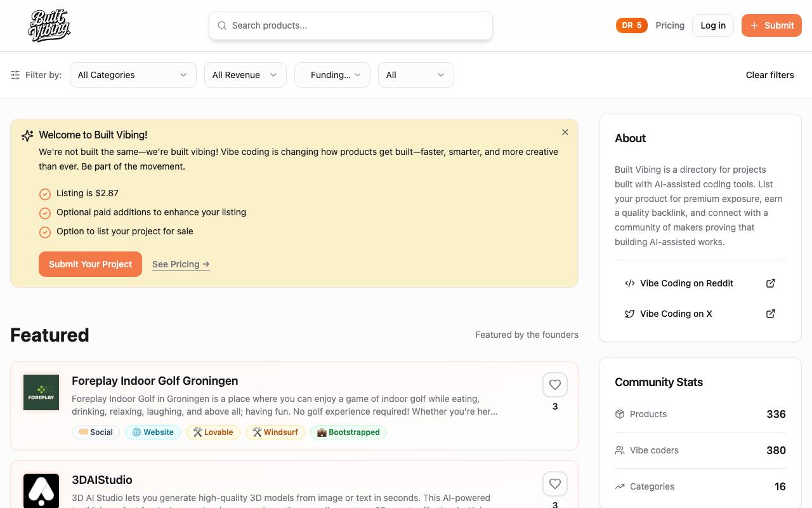Viewport: 812px width, 508px height.
Task: Select the Lovable tag
Action: [x=213, y=432]
